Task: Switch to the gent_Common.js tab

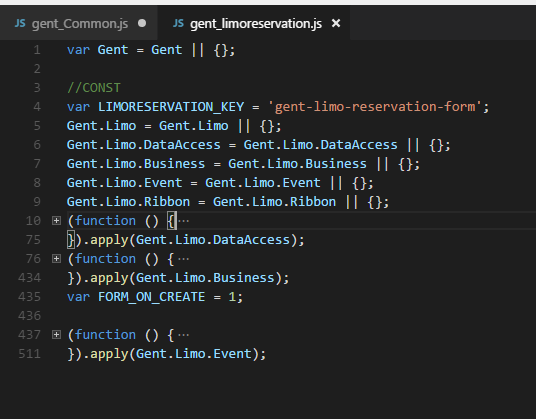Action: (x=79, y=24)
